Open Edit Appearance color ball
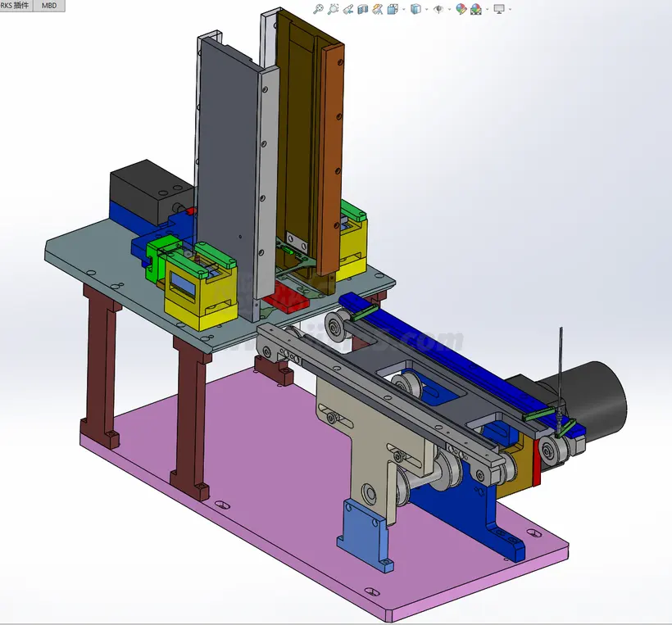The image size is (672, 625). tap(461, 9)
